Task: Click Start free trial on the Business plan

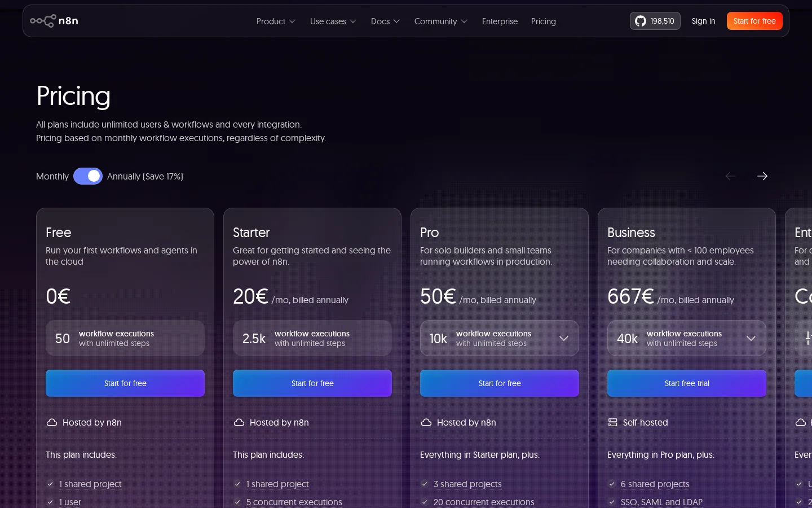Action: (687, 383)
